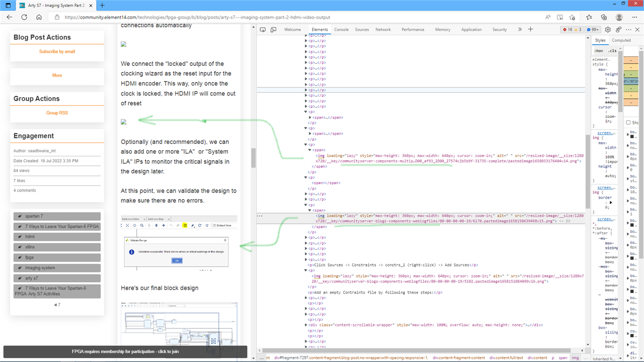The image size is (644, 362).
Task: Click the More link in Blog Post Actions
Action: coord(57,75)
